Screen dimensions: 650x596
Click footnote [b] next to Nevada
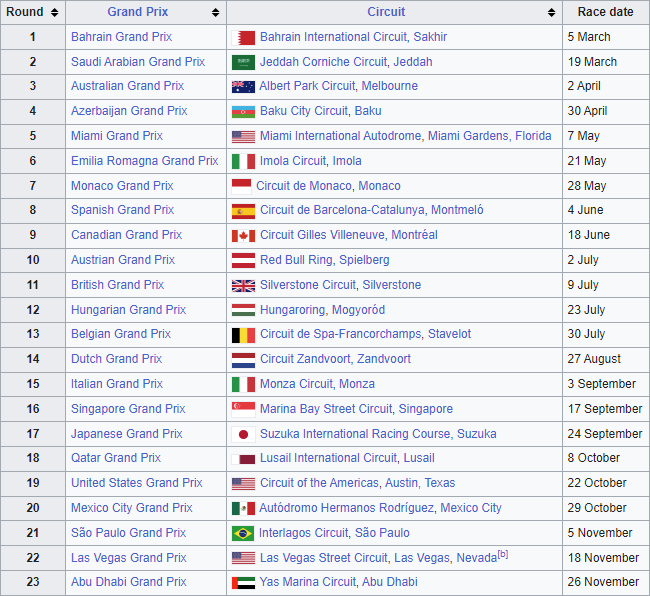(x=502, y=554)
